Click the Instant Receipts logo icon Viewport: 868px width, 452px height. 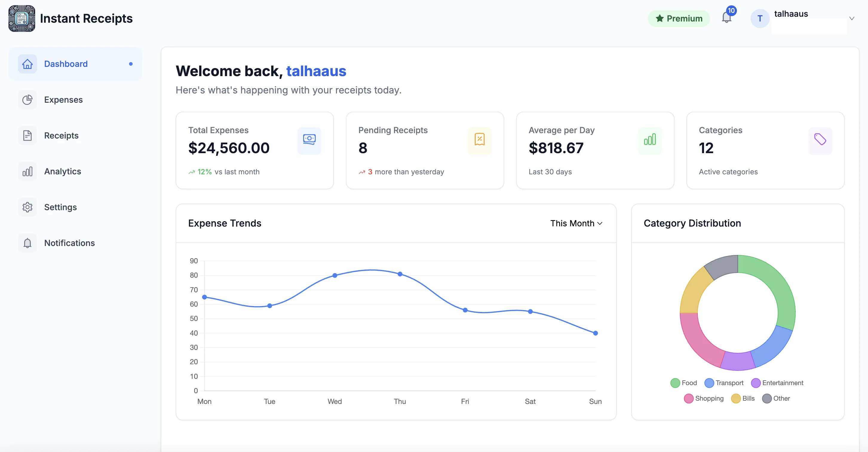tap(22, 18)
